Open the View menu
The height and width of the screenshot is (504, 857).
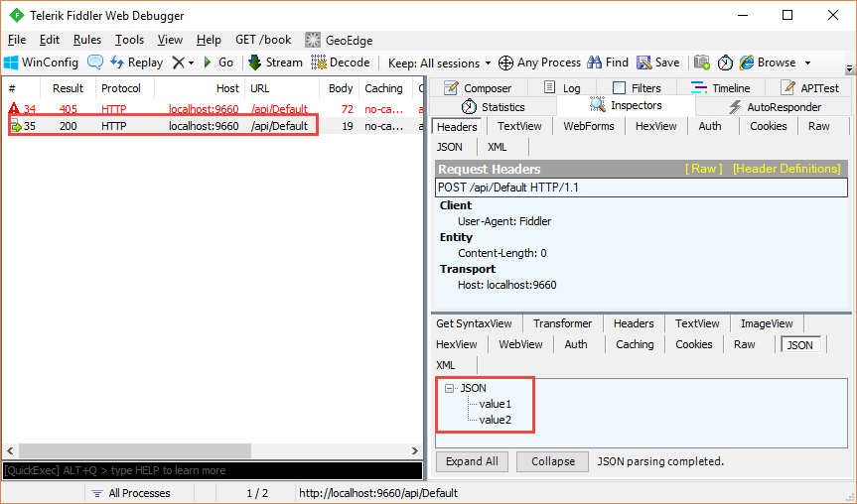[x=170, y=40]
